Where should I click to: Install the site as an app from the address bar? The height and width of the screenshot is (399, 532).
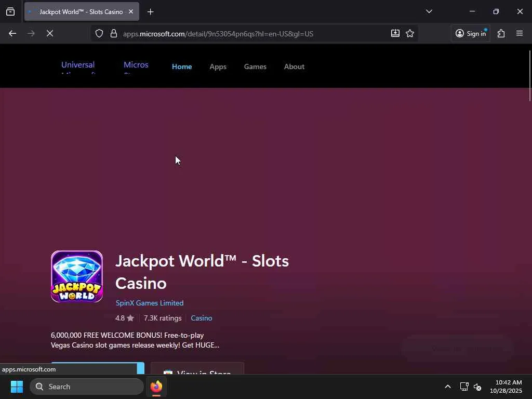point(395,33)
